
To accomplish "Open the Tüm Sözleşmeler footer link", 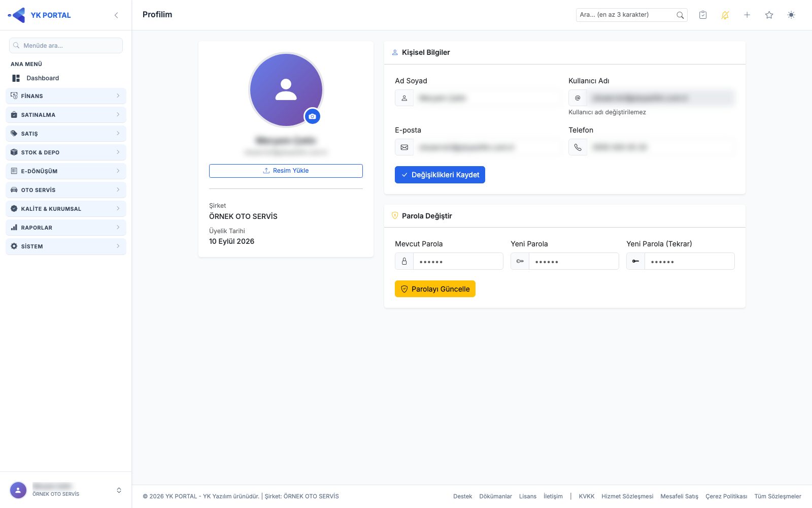I will point(777,496).
